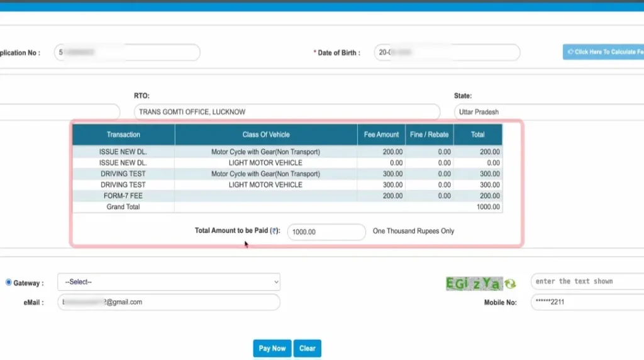This screenshot has width=644, height=360.
Task: Click the FORM-7 FEE table row
Action: pyautogui.click(x=123, y=196)
